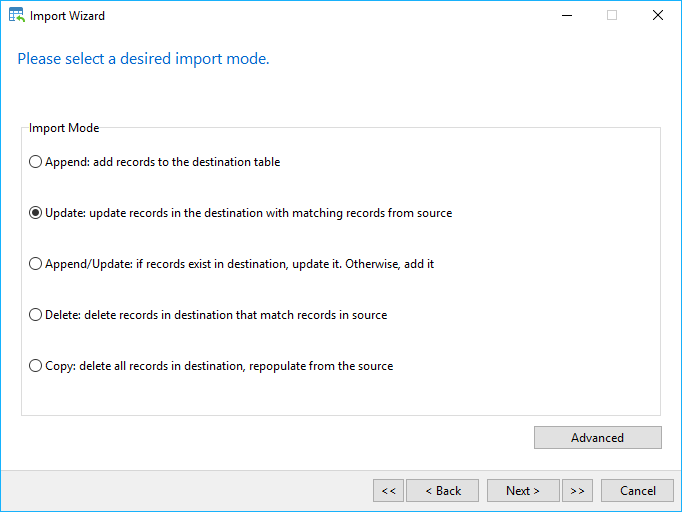Close the Import Wizard window
Viewport: 682px width, 512px height.
pos(658,16)
